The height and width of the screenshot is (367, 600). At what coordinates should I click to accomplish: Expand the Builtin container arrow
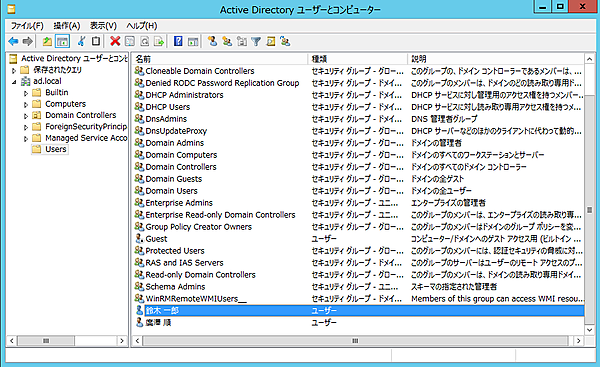click(26, 93)
